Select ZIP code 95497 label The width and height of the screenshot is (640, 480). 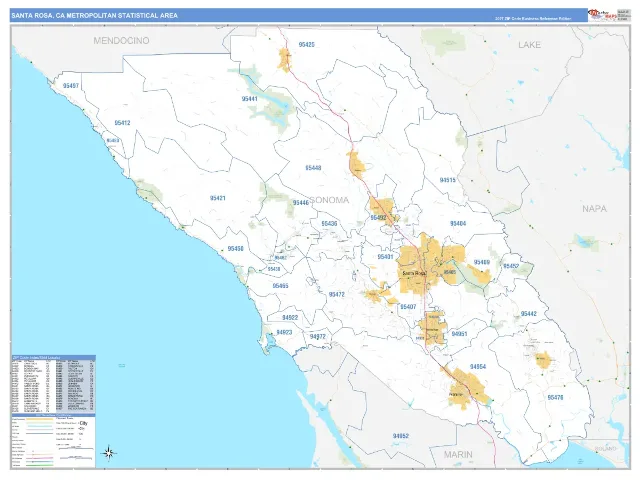pos(71,86)
